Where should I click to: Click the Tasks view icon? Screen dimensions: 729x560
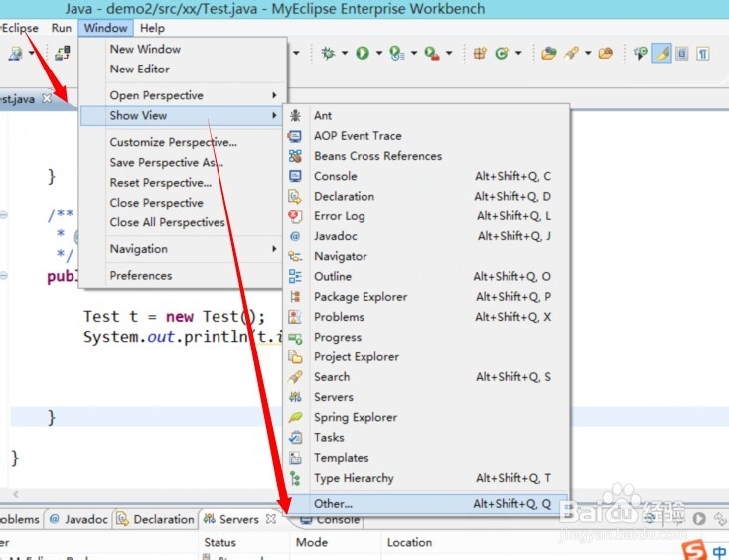pyautogui.click(x=295, y=437)
